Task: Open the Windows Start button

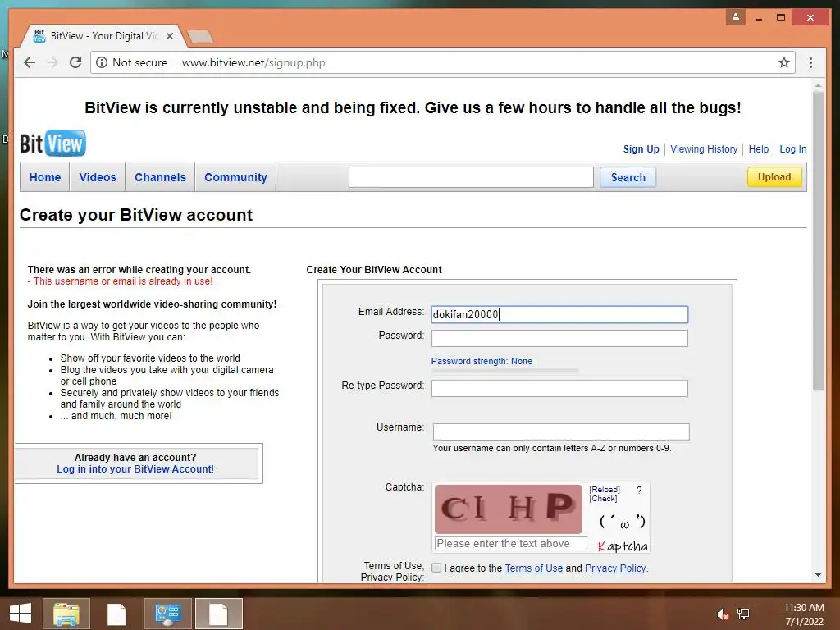Action: (21, 614)
